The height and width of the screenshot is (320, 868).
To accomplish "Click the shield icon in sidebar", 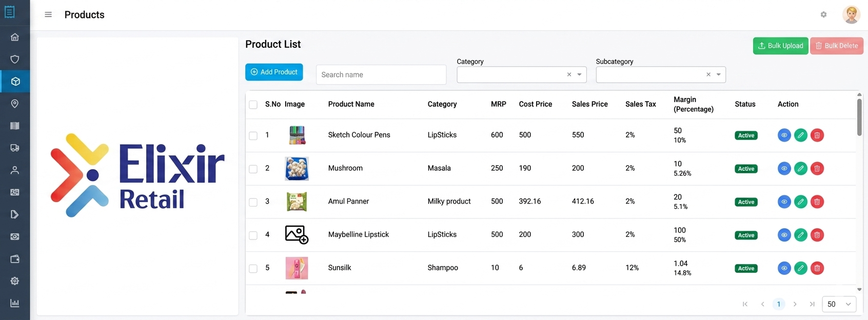I will [x=15, y=59].
